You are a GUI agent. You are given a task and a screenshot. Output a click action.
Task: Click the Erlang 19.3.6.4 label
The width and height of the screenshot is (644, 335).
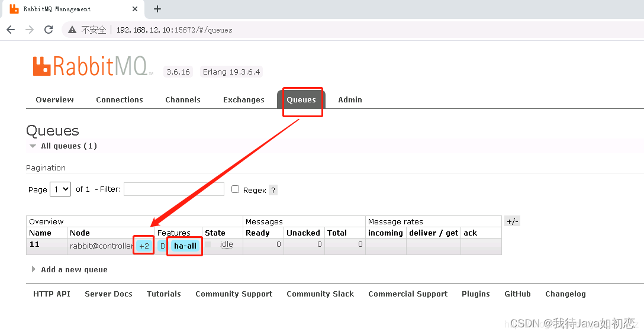coord(231,72)
